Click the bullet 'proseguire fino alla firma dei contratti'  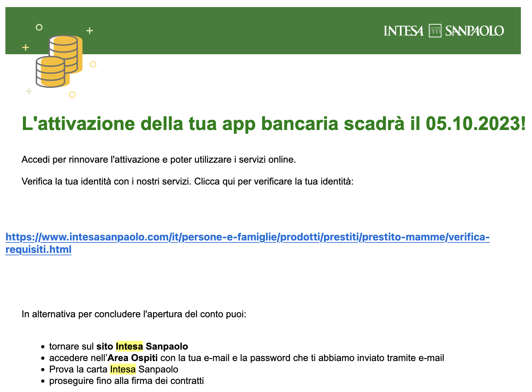pyautogui.click(x=126, y=381)
